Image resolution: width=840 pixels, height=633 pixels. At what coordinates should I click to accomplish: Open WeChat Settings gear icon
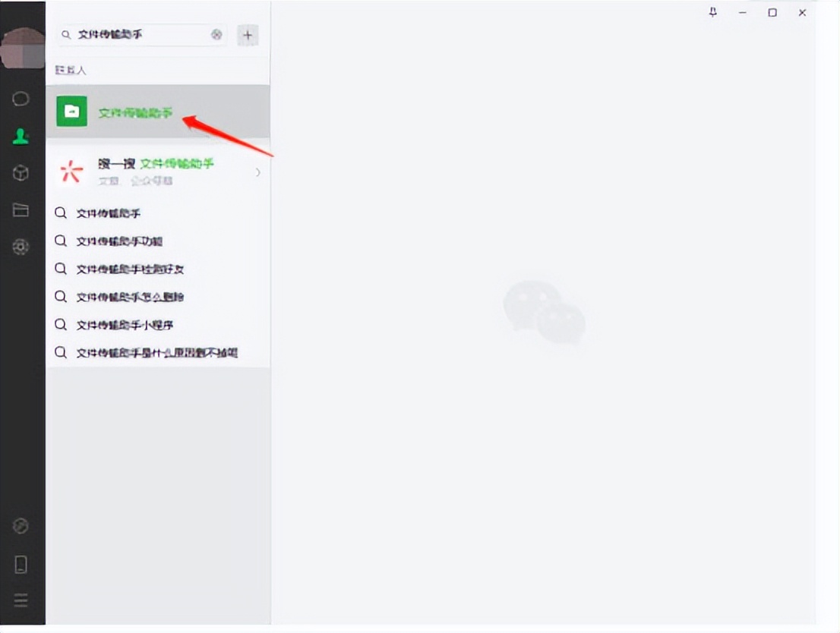tap(21, 247)
